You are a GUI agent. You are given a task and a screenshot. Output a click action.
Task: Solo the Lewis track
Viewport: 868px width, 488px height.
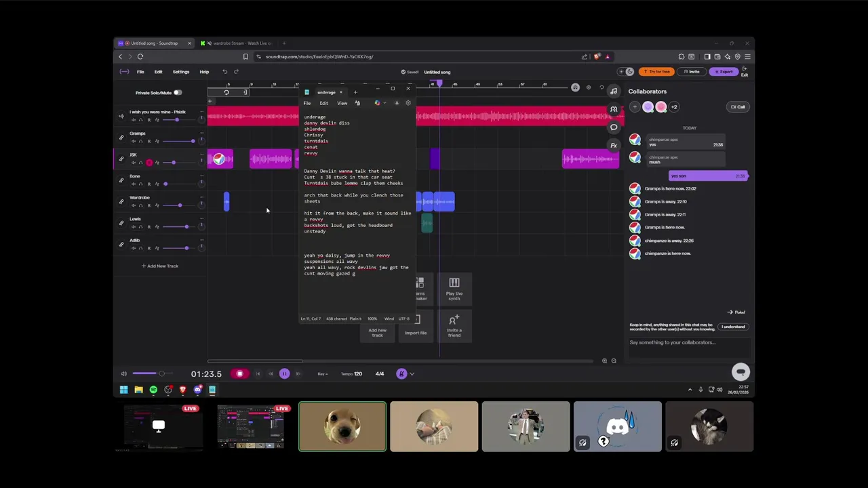140,227
